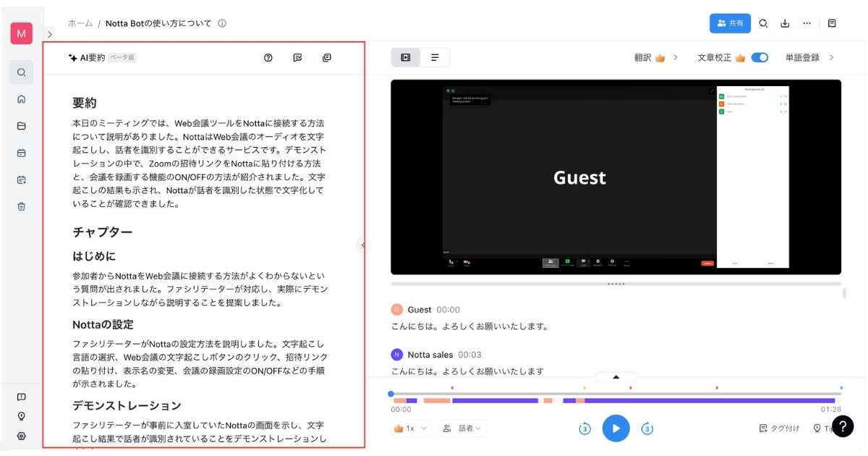This screenshot has height=456, width=868.
Task: Click the タグ付け tagging button
Action: coord(779,428)
